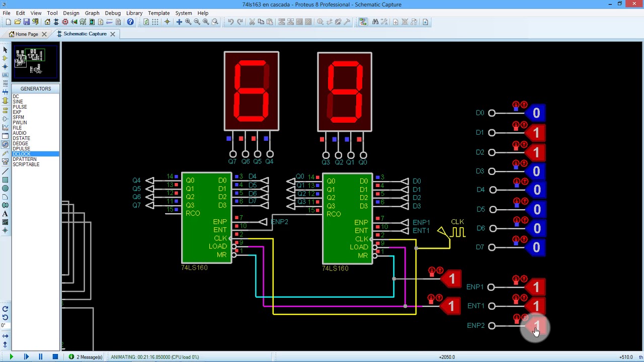Step the simulation one frame

pos(26,357)
